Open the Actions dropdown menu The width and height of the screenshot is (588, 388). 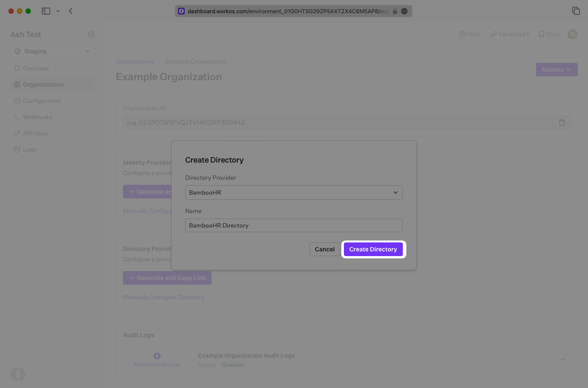click(556, 70)
